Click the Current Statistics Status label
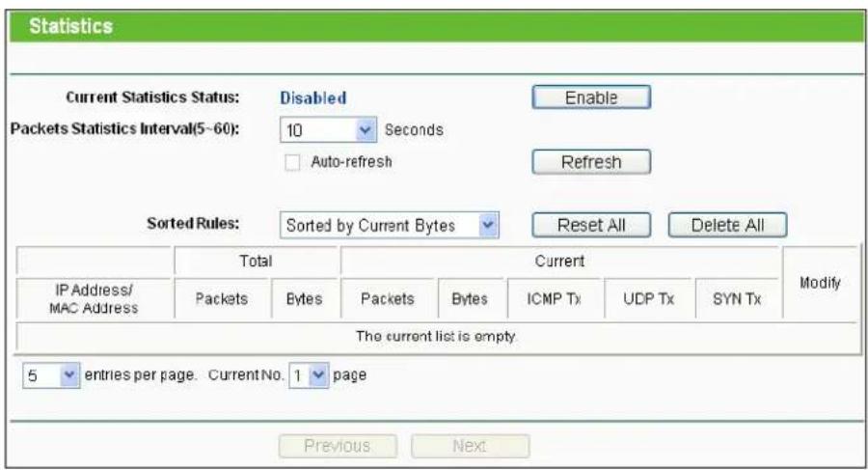This screenshot has width=868, height=470. (152, 97)
